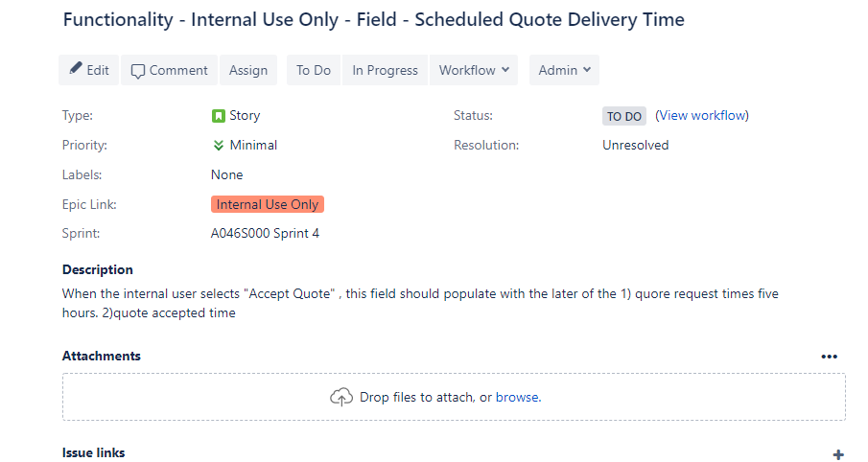Screen dimensions: 868x462
Task: Move issue to In Progress
Action: [x=385, y=70]
